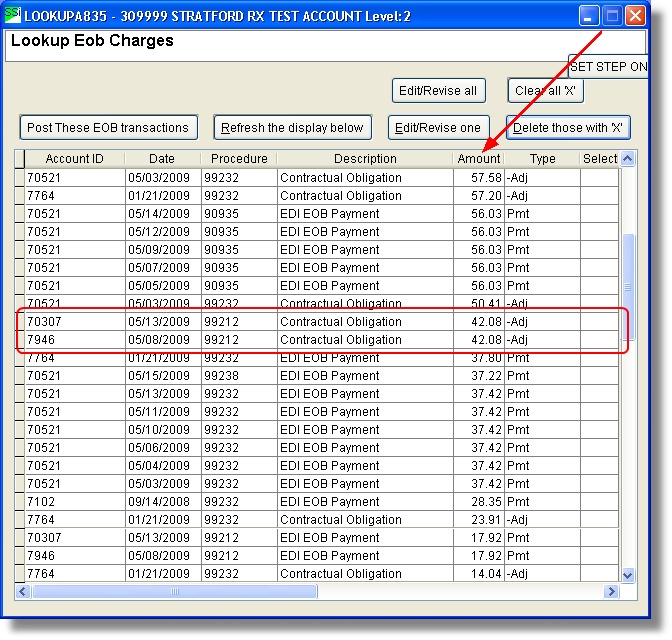This screenshot has width=672, height=640.
Task: Click Select cell in 70307 17.92 row
Action: pyautogui.click(x=600, y=538)
